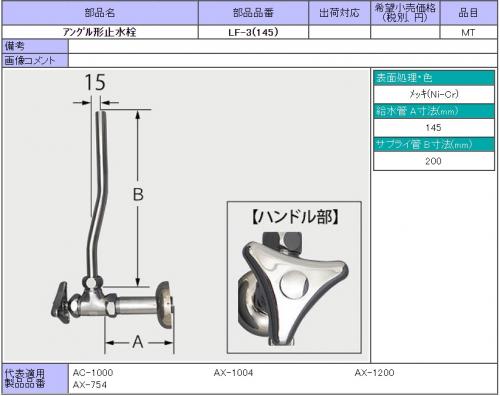Open applicable product AX-754
Viewport: 500px width, 396px height.
(90, 385)
